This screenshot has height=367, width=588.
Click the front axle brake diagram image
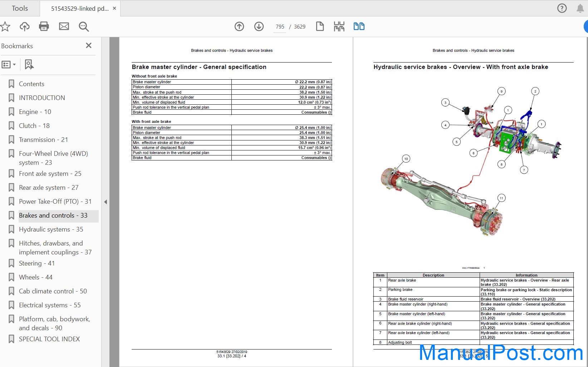(x=471, y=161)
